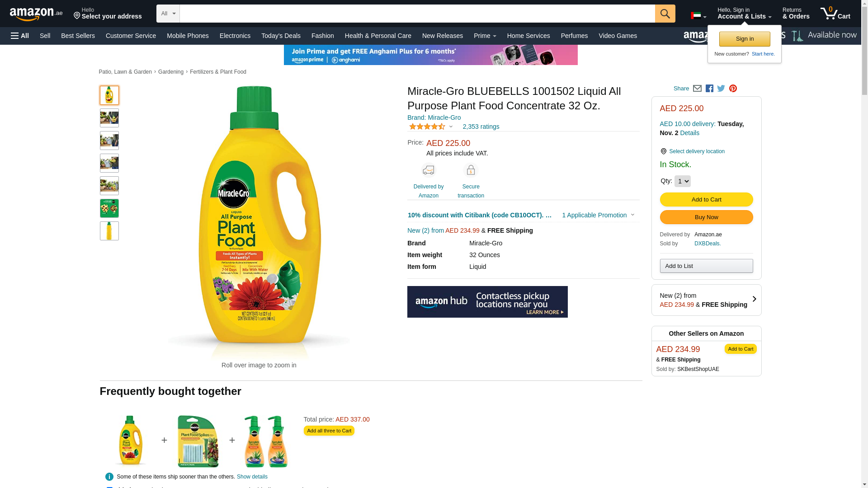Click the Buy Now button
Viewport: 868px width, 488px height.
[x=706, y=217]
